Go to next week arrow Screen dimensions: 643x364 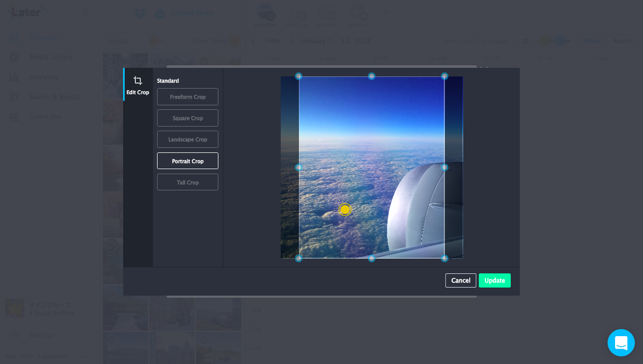click(292, 41)
